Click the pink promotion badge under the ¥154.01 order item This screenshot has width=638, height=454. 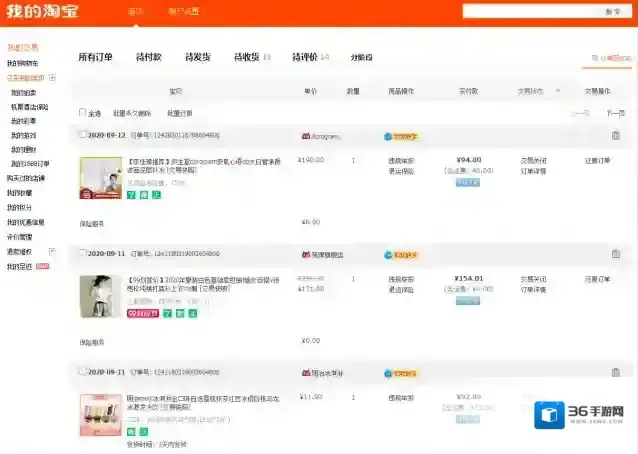[x=143, y=313]
